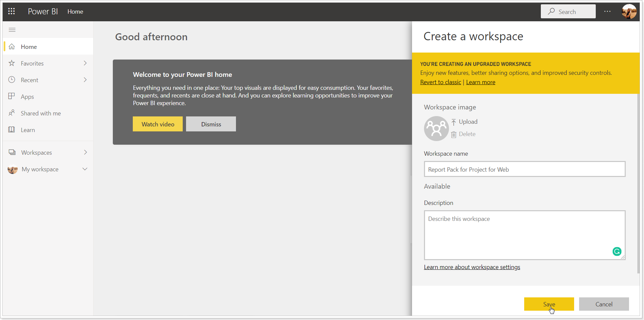
Task: Open Learn in the sidebar
Action: pos(48,130)
